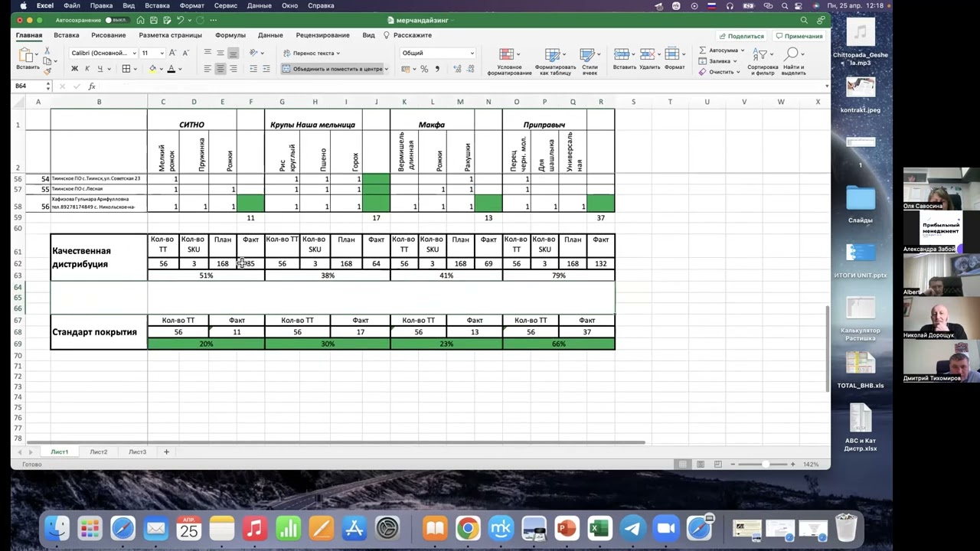Click Расскажите (Tell me) search box
The height and width of the screenshot is (551, 980).
coord(408,35)
